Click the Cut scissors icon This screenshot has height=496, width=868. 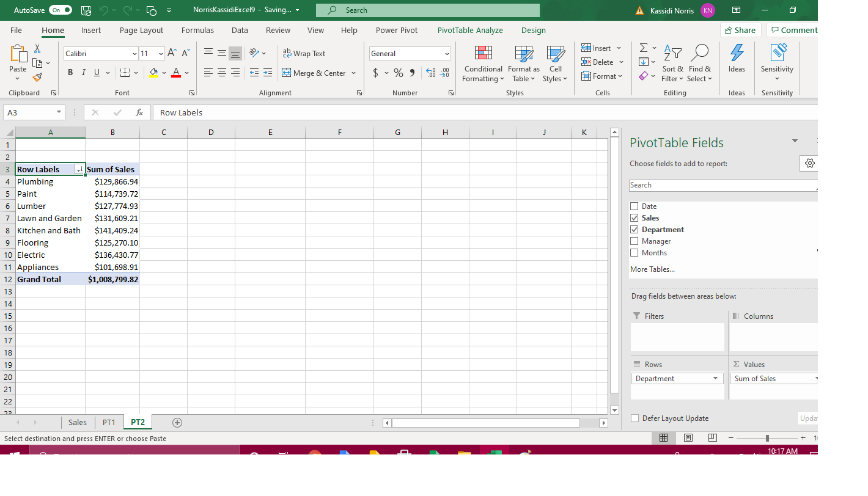coord(37,49)
